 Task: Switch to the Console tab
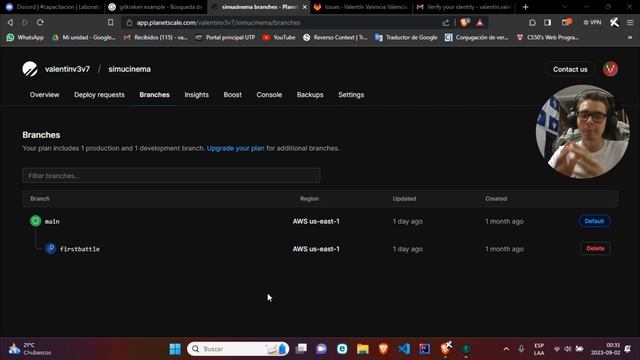269,95
